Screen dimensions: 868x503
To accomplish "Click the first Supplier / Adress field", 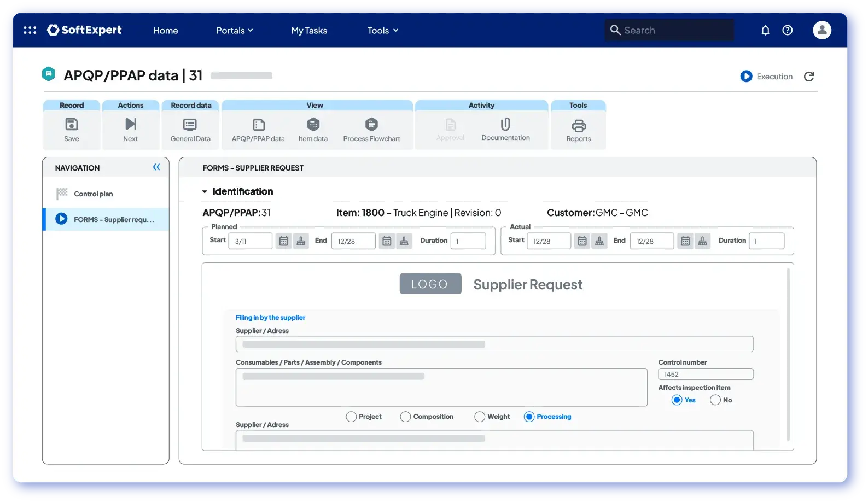I will (x=494, y=344).
